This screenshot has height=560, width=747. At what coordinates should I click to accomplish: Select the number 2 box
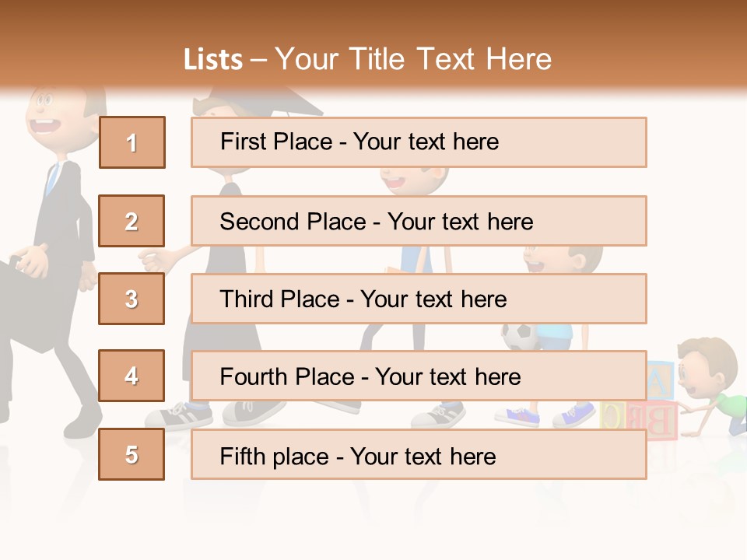pos(132,221)
